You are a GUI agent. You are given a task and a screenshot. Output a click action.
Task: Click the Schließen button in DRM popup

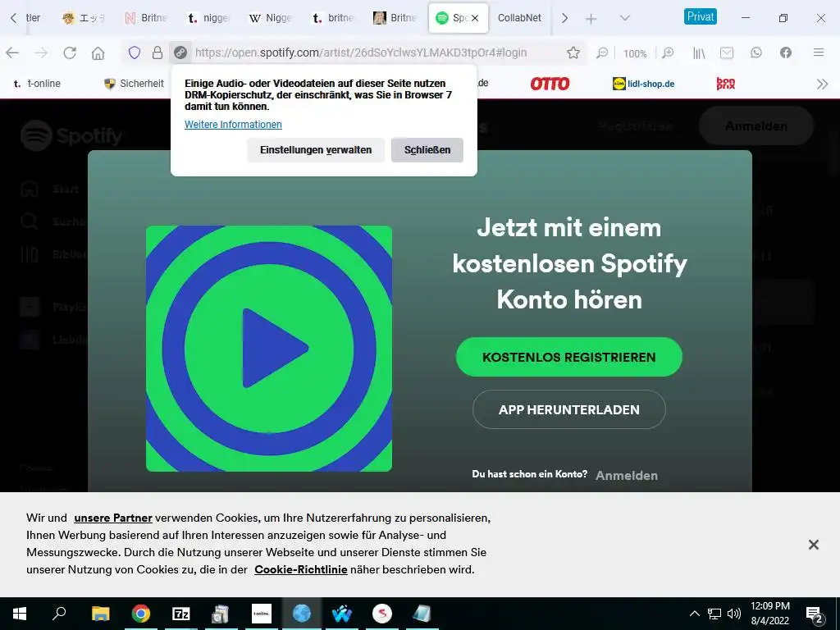pyautogui.click(x=427, y=150)
